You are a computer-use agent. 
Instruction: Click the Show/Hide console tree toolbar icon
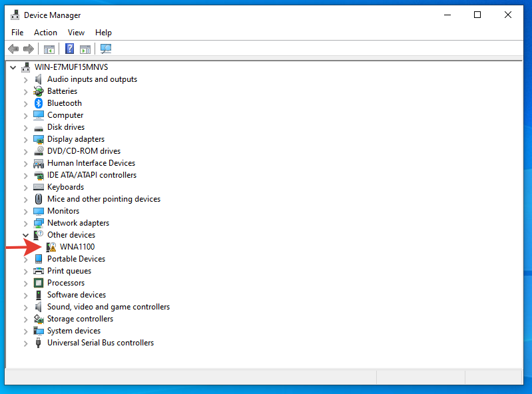[x=49, y=49]
